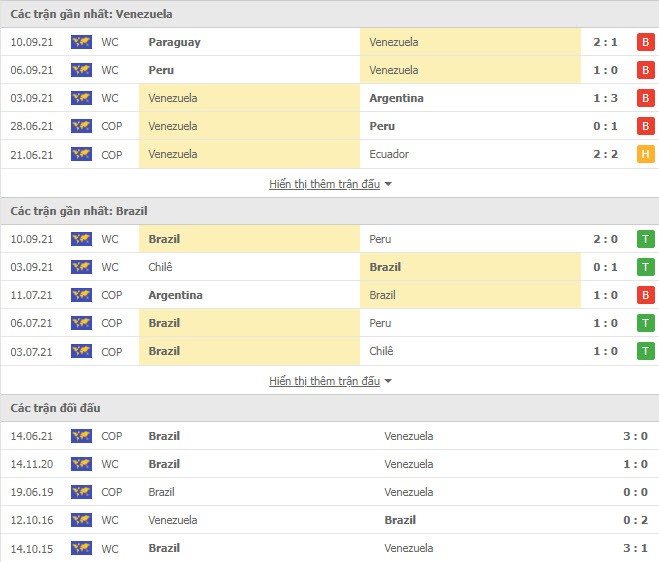Click the 0 : 2 score of Venezuela vs Brazil 12.10.16
Viewport: 659px width, 562px height.
(632, 520)
